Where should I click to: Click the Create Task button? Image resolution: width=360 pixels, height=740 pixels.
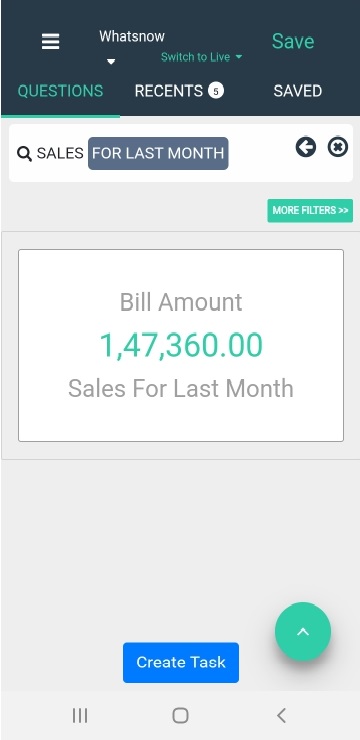pyautogui.click(x=181, y=662)
